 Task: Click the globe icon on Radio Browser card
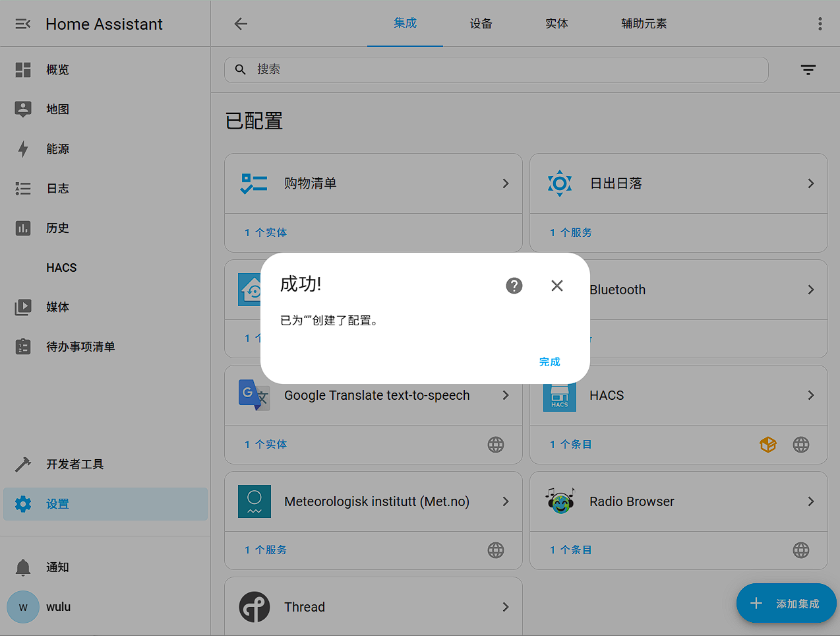801,550
